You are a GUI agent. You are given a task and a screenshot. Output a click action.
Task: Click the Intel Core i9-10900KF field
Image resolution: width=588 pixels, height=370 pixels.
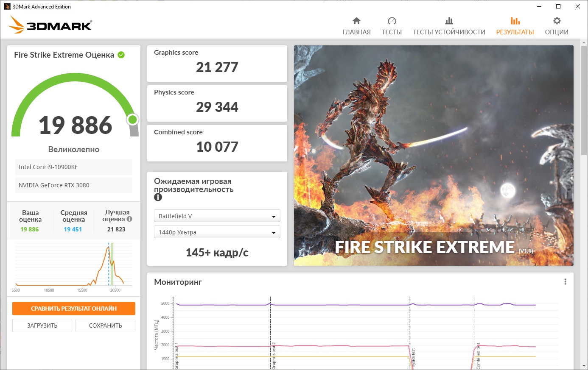(74, 167)
